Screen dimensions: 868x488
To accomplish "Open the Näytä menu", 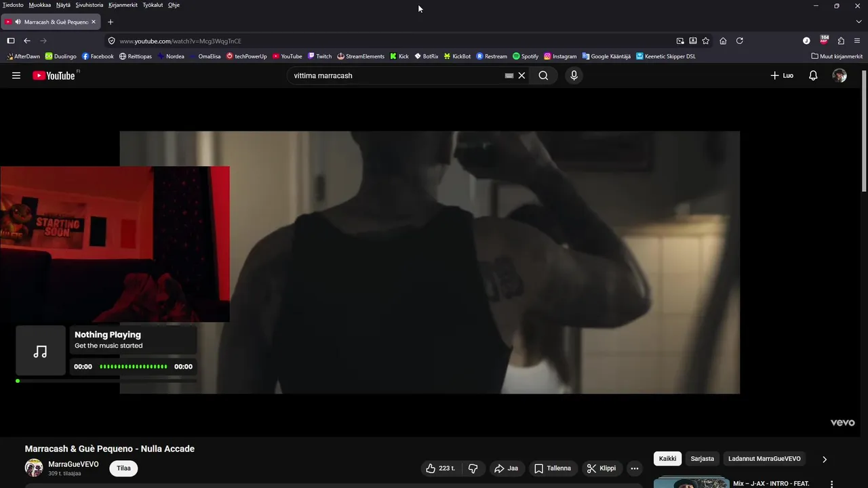I will [x=63, y=5].
